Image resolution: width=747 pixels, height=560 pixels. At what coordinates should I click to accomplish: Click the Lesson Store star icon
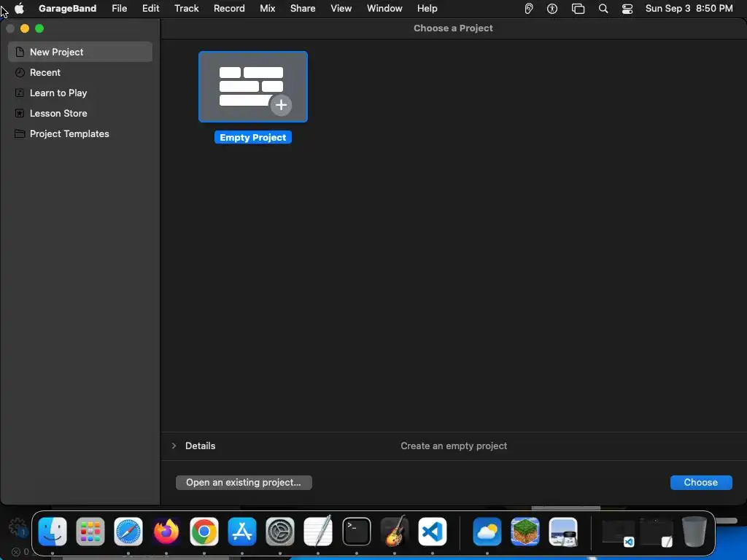(20, 113)
